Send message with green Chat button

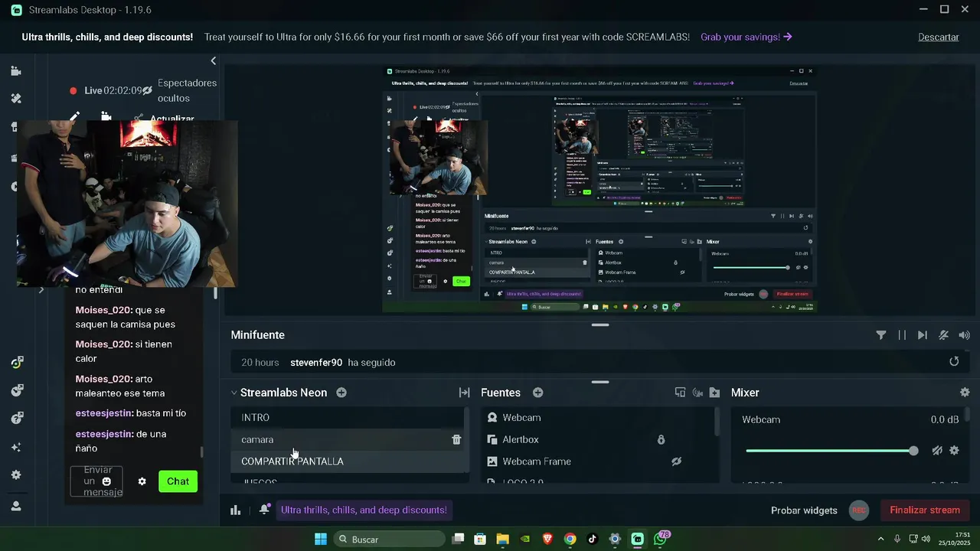(x=178, y=481)
